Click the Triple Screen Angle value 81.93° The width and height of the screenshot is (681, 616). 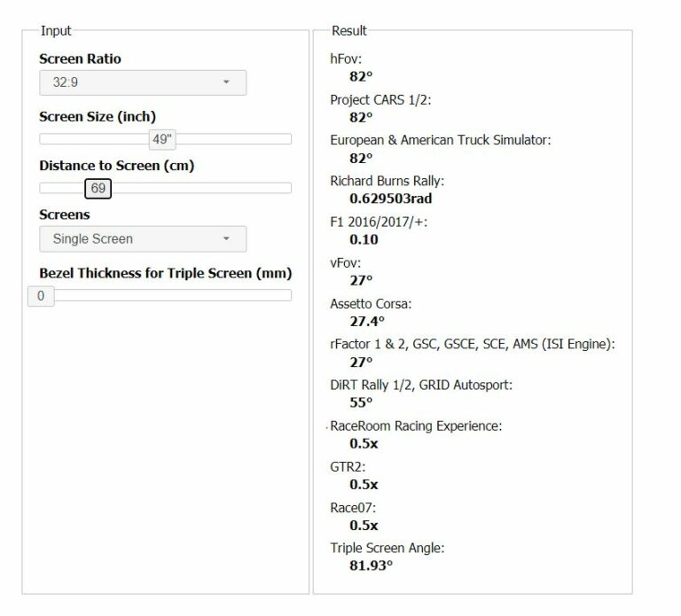pos(371,565)
